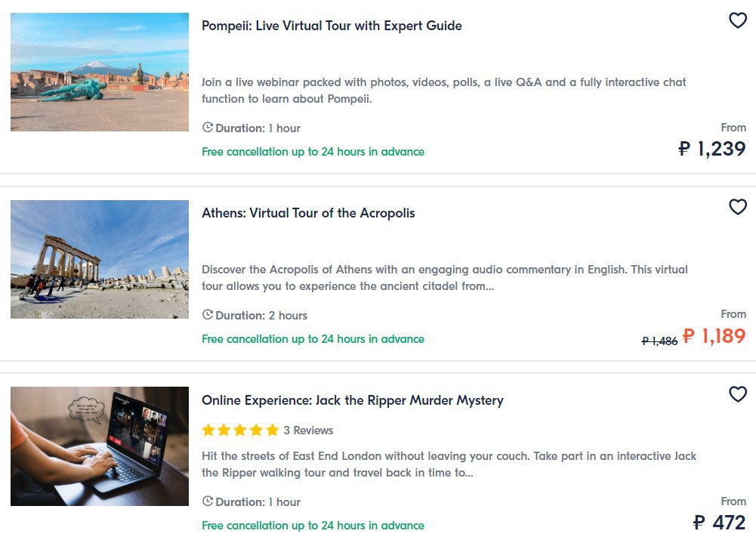The width and height of the screenshot is (756, 543).
Task: Toggle wishlist heart for Athens Acropolis tour
Action: tap(737, 207)
